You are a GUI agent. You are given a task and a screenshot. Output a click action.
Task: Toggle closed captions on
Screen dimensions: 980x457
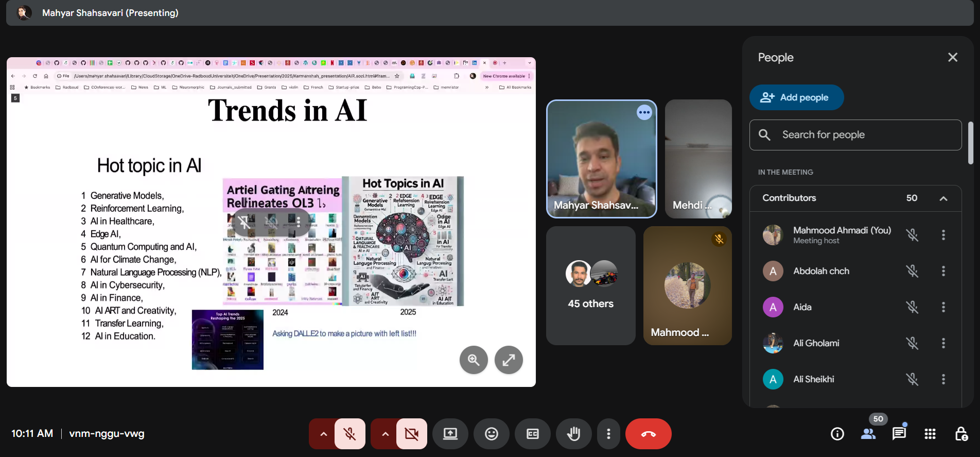click(533, 434)
